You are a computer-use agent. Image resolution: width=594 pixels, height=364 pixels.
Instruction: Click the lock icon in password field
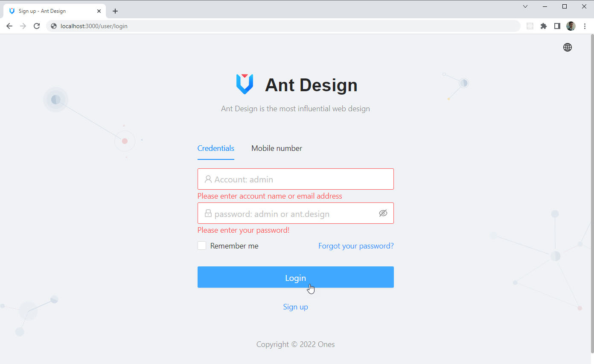[x=208, y=213]
